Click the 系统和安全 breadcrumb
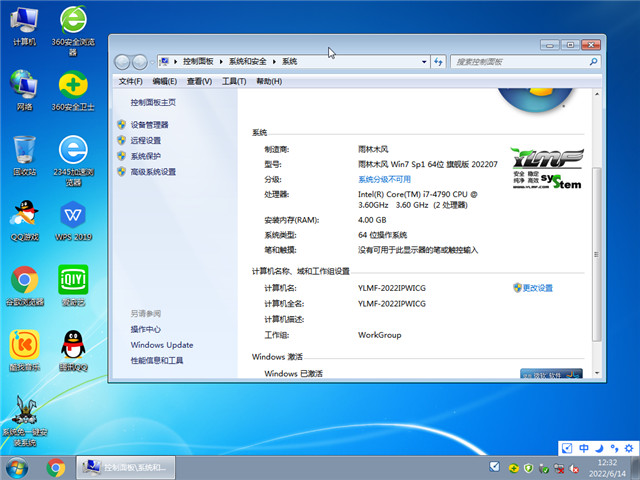640x480 pixels. click(247, 62)
